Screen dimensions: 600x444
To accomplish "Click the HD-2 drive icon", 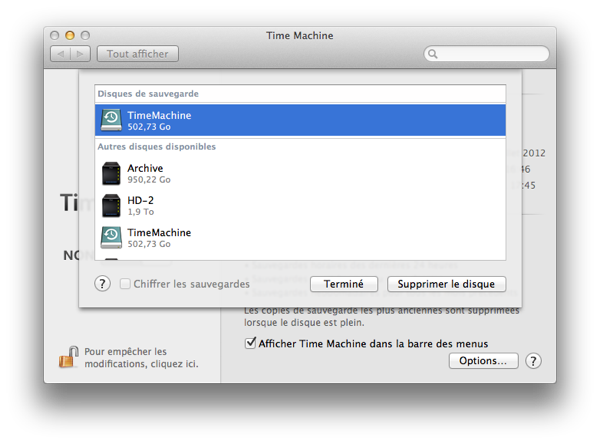I will [111, 205].
